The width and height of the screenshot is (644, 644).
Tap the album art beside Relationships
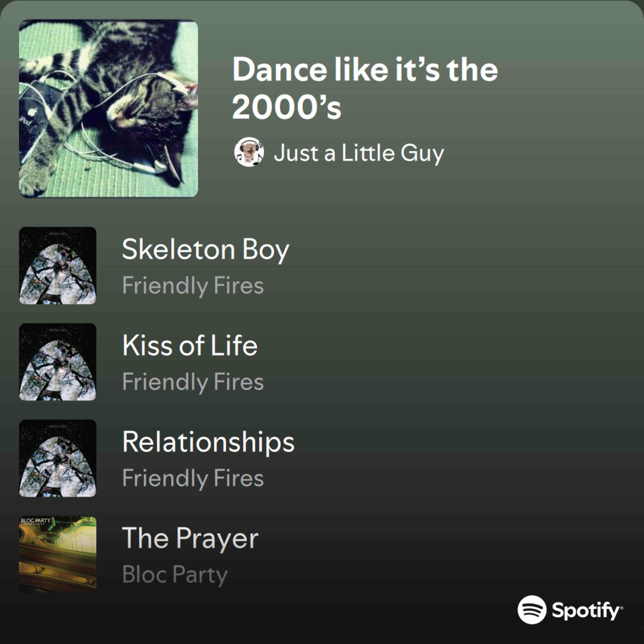(58, 458)
